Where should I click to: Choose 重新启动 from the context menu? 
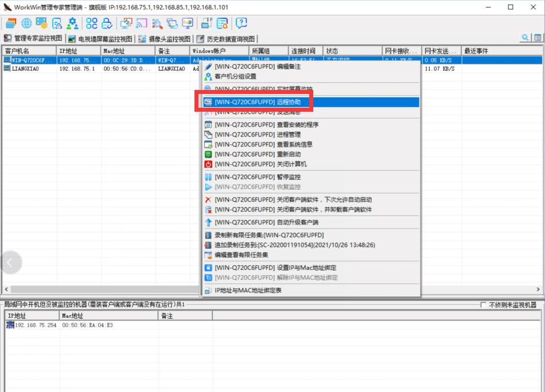coord(311,154)
